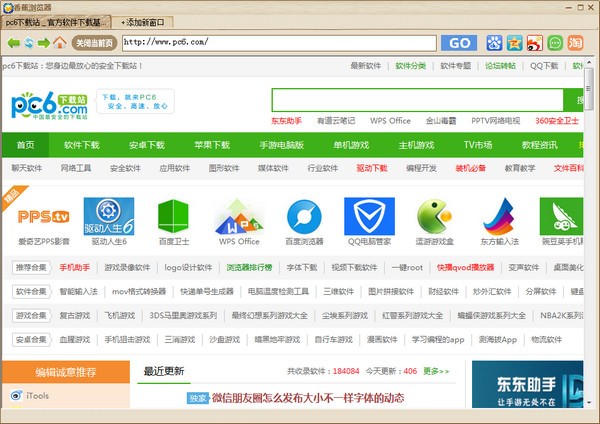Refresh the page with the blue arrows icon

pos(29,43)
